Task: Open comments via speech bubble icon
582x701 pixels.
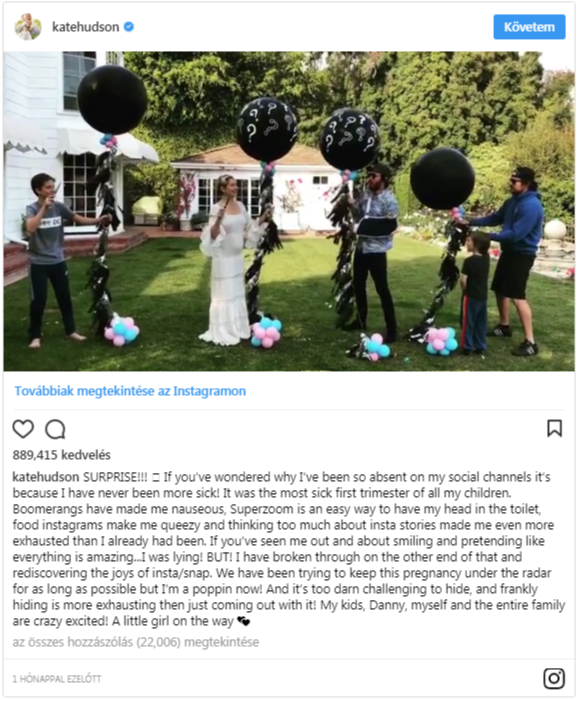Action: click(55, 429)
